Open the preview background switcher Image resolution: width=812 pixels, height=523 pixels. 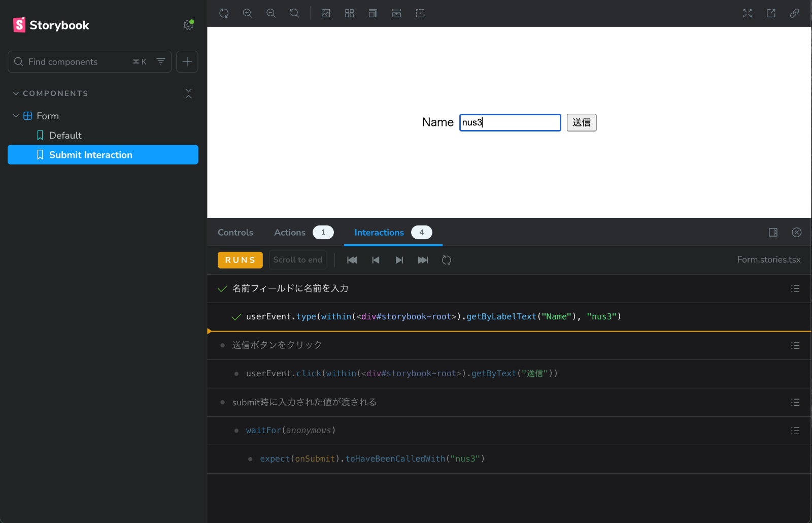(326, 13)
